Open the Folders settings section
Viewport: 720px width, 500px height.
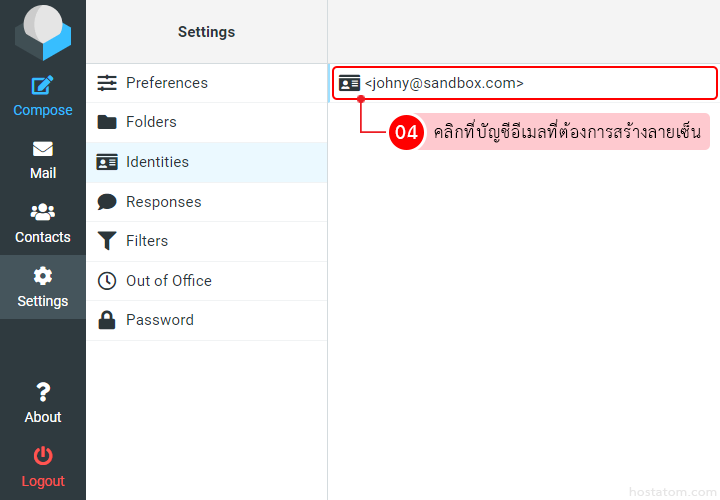tap(150, 122)
